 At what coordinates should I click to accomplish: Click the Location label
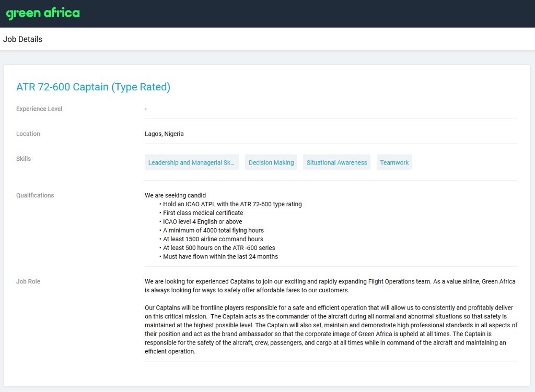28,134
